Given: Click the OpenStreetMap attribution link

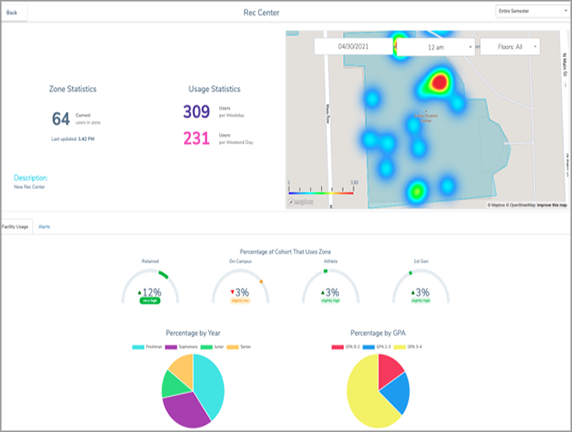Looking at the screenshot, I should click(521, 205).
